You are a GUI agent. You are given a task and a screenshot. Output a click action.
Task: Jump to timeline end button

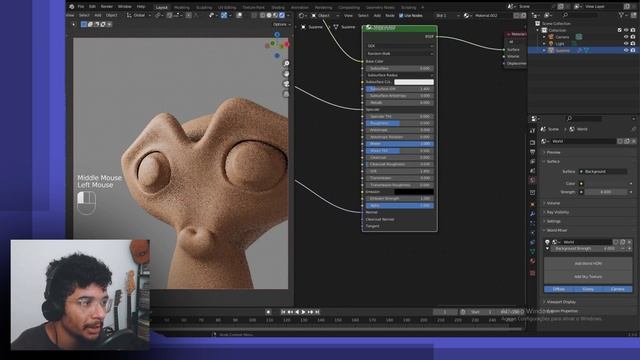point(317,312)
